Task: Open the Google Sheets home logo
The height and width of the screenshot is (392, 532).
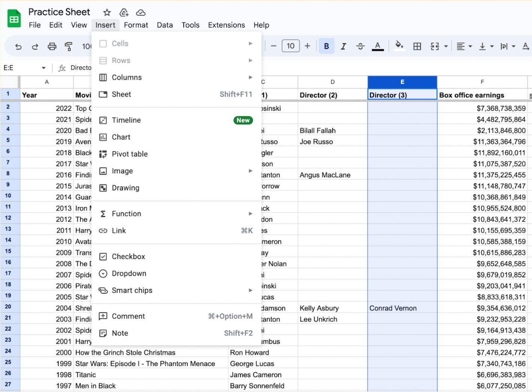Action: 14,18
